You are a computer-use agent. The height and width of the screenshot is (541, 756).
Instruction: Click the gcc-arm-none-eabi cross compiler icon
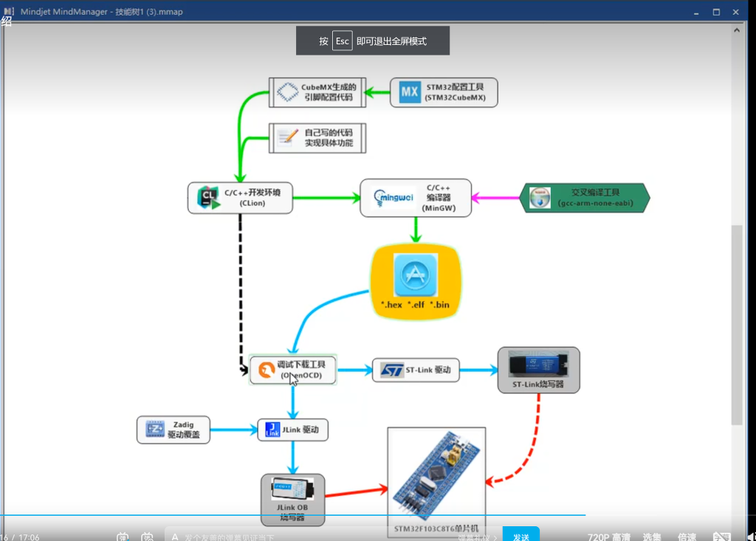(540, 198)
